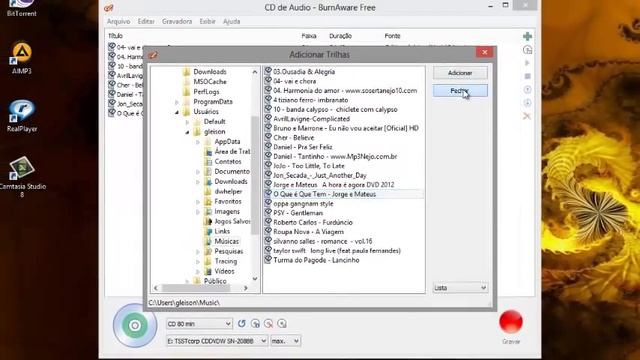Select 'Daniel - Pra Ser Feliz' track

(x=303, y=147)
